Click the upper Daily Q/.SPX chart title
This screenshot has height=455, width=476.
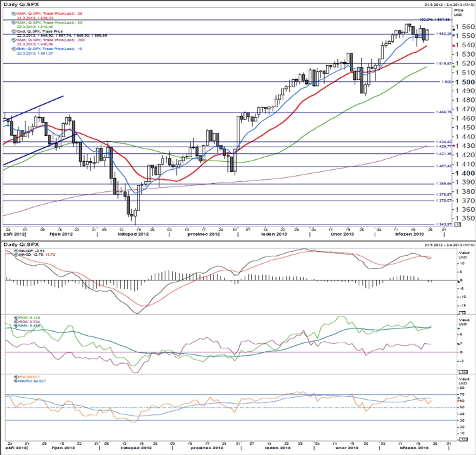point(21,4)
